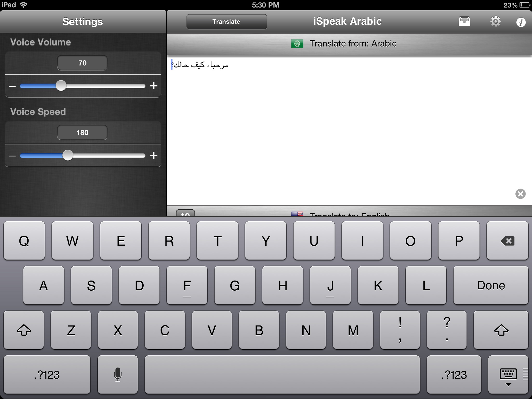Hide the keyboard with the dismiss key
Image resolution: width=532 pixels, height=399 pixels.
[x=508, y=374]
